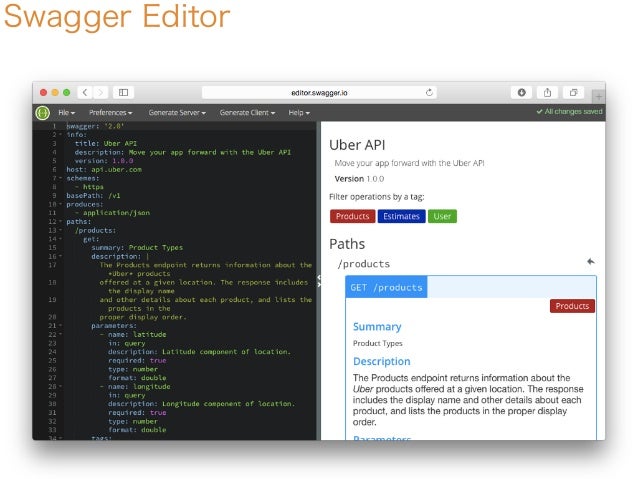The width and height of the screenshot is (638, 479).
Task: Click the /products path heading
Action: [x=363, y=264]
